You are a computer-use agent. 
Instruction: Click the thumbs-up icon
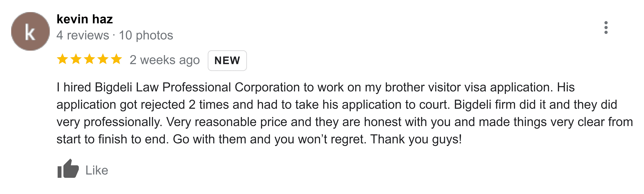(68, 169)
